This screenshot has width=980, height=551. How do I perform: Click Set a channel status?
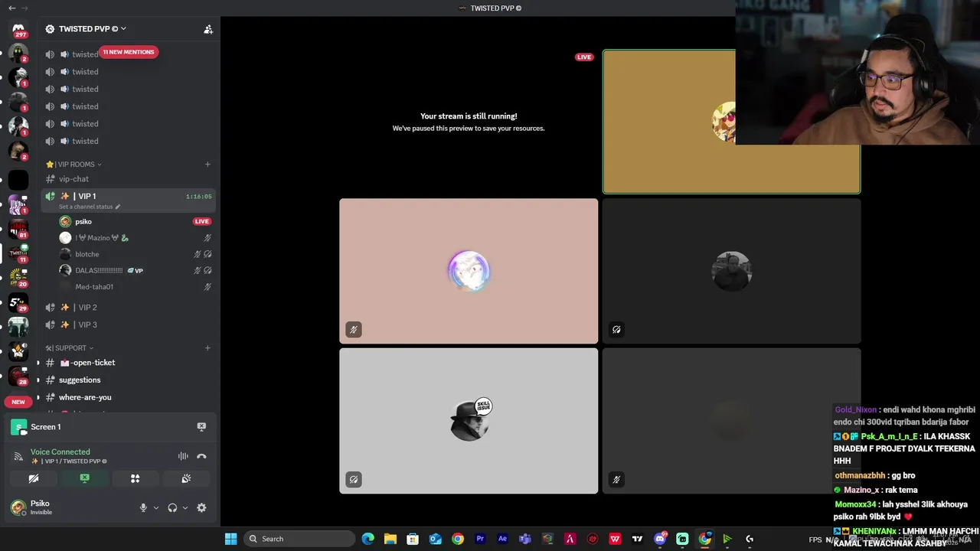[86, 207]
